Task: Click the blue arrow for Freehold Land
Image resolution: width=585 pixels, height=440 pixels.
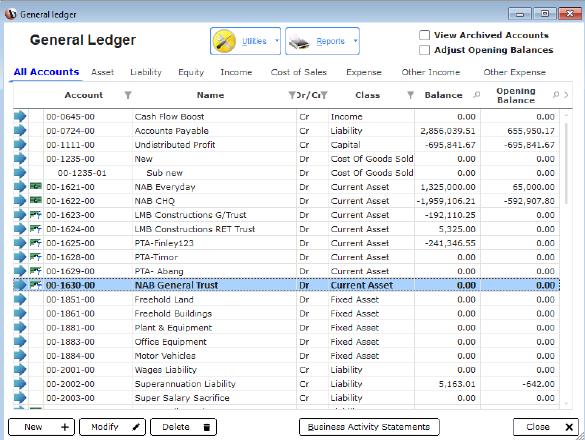Action: tap(20, 299)
